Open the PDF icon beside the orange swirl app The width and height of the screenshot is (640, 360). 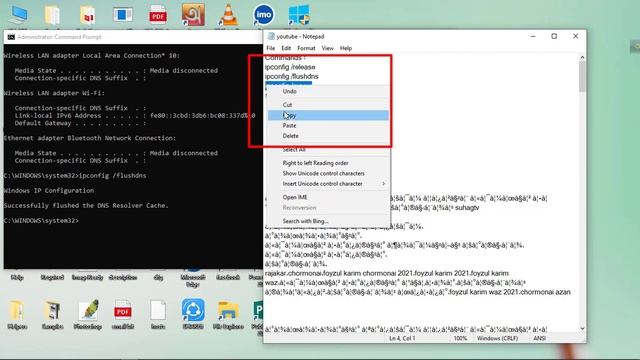158,16
